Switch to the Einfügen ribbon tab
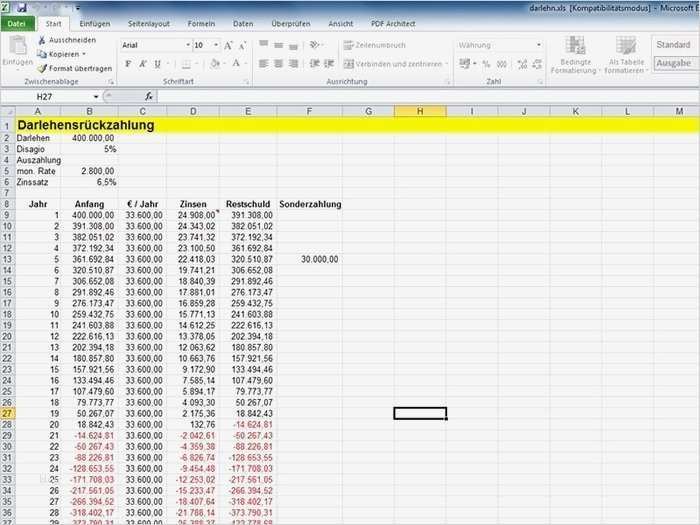The image size is (700, 525). [x=95, y=24]
